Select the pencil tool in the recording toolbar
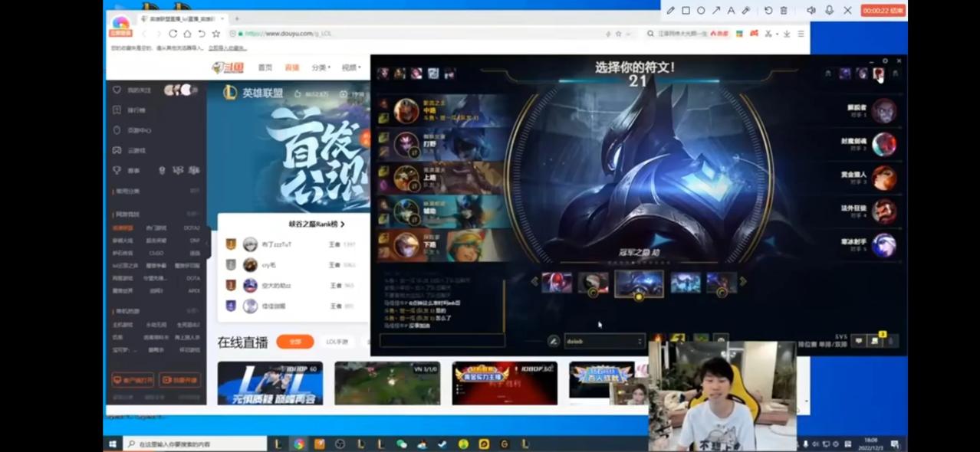The width and height of the screenshot is (980, 452). 671,11
